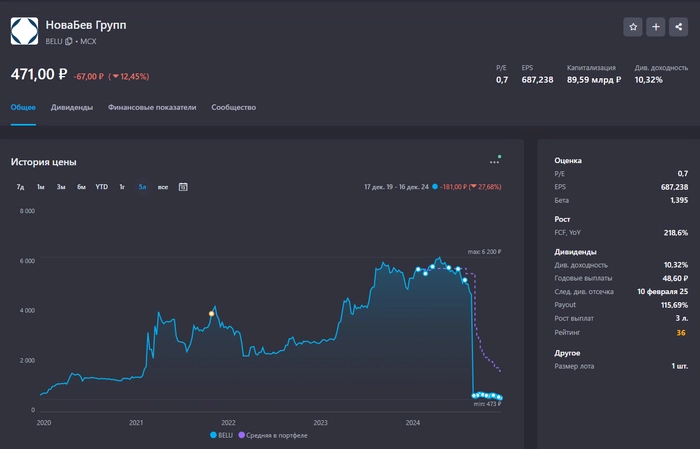Select the 5л time range

[143, 187]
